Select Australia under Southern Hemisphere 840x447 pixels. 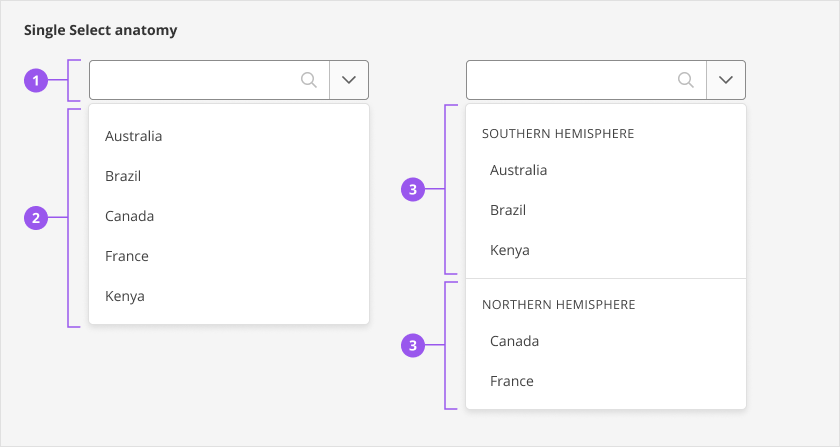coord(519,170)
